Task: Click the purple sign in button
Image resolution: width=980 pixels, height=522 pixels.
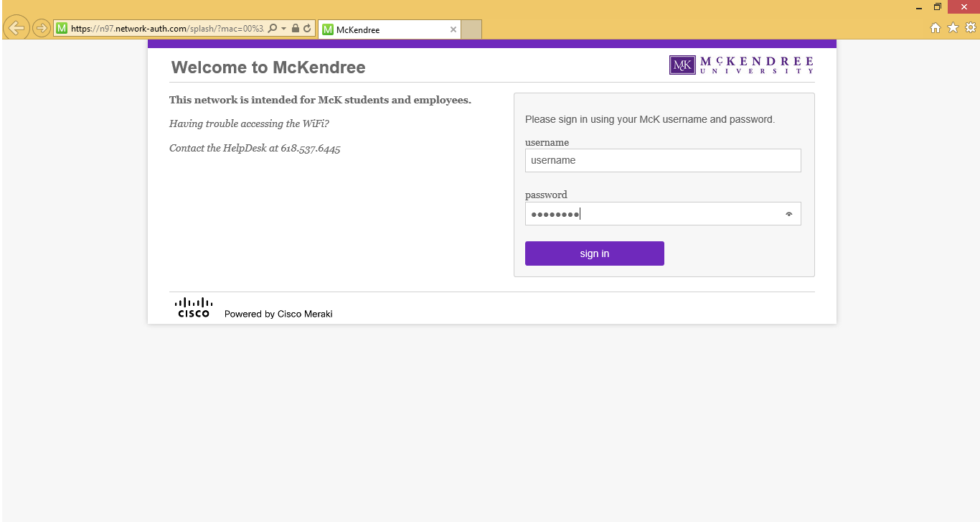Action: click(595, 253)
